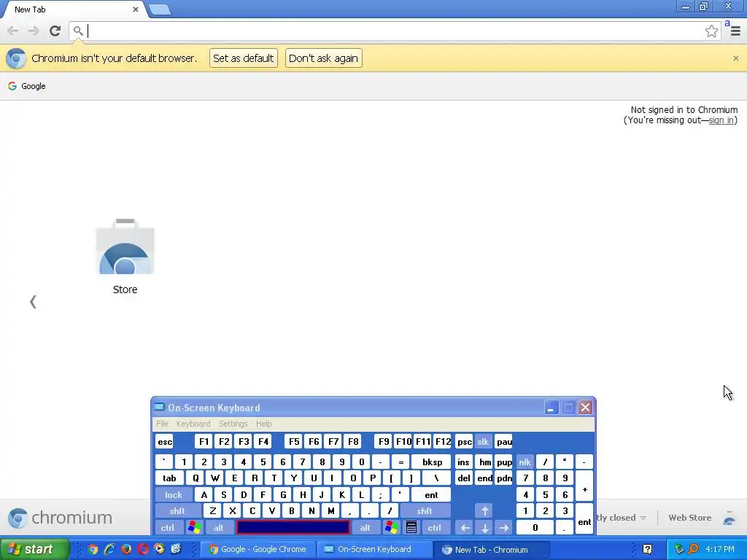Open the Settings menu of On-Screen Keyboard
This screenshot has height=560, width=747.
point(233,424)
